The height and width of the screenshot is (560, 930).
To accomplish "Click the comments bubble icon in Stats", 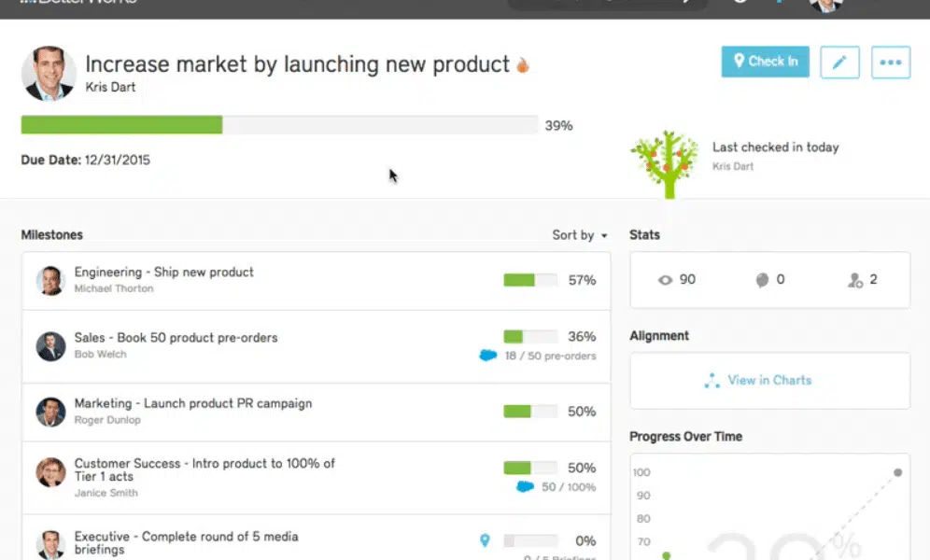I will pos(762,279).
